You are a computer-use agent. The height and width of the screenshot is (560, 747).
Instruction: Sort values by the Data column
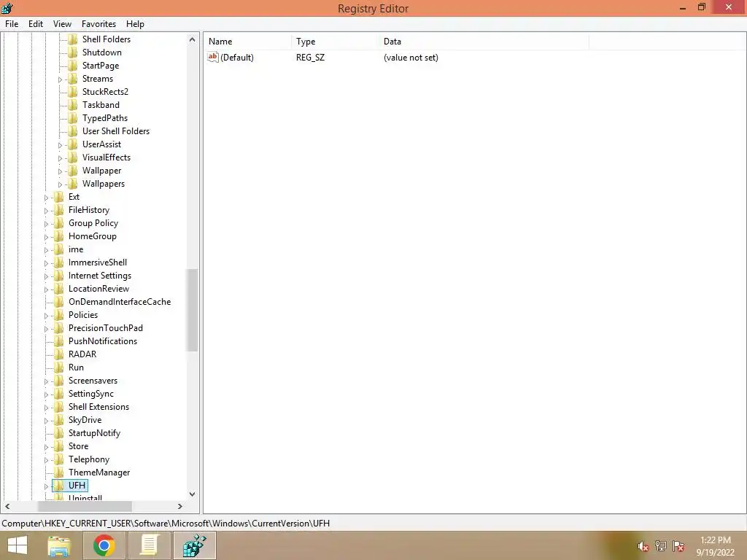point(484,42)
